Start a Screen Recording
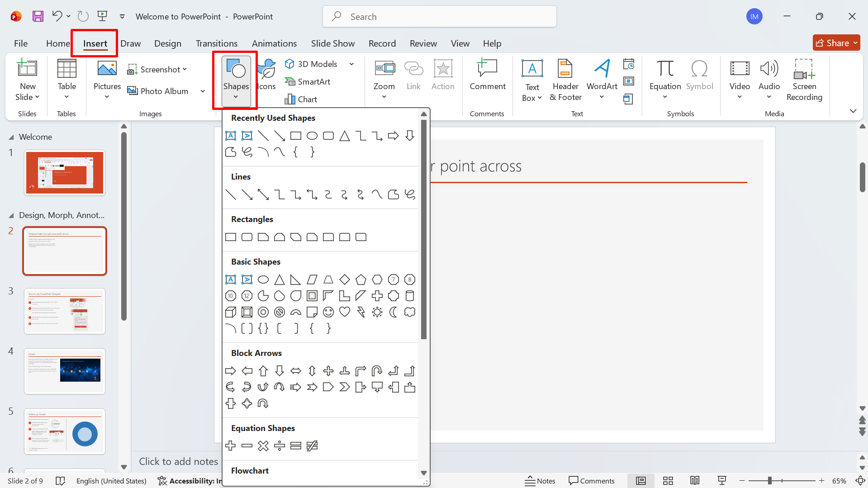The height and width of the screenshot is (488, 868). tap(804, 80)
